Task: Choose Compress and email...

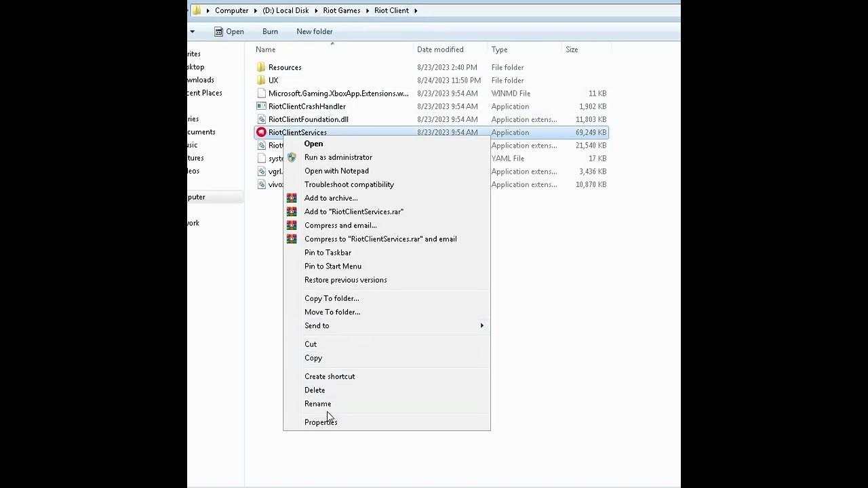Action: (340, 225)
